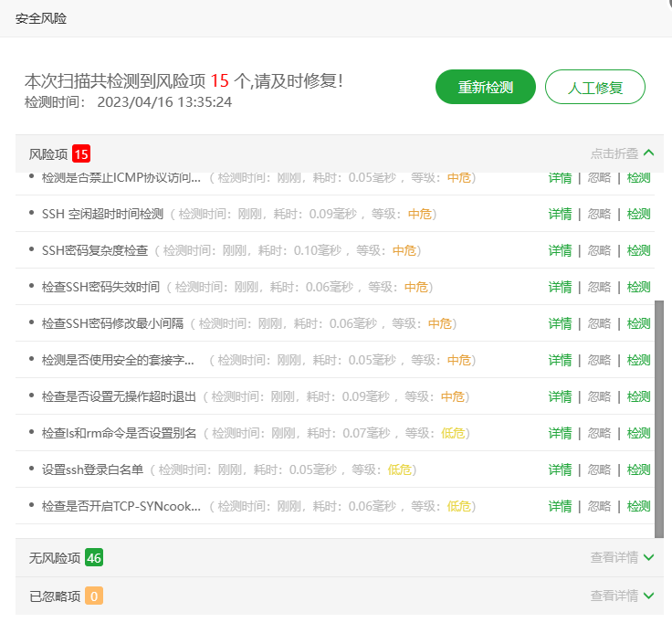
Task: Click 忽略 for 设置ssh登录白名单
Action: (599, 469)
